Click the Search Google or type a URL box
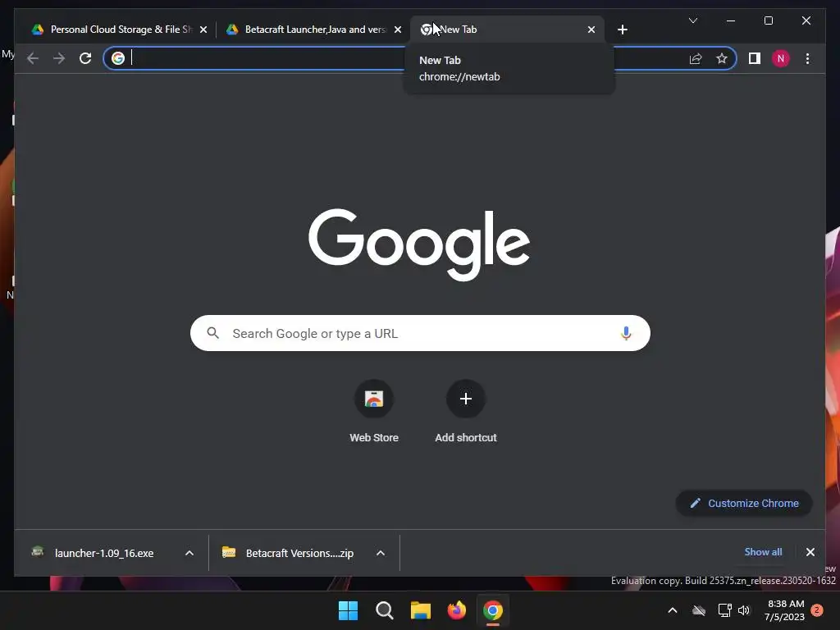 pyautogui.click(x=420, y=333)
